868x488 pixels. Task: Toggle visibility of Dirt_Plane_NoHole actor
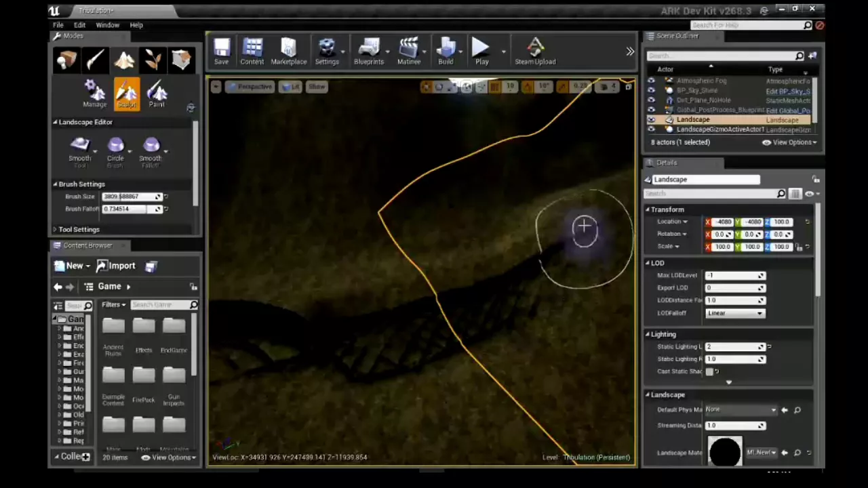[652, 100]
